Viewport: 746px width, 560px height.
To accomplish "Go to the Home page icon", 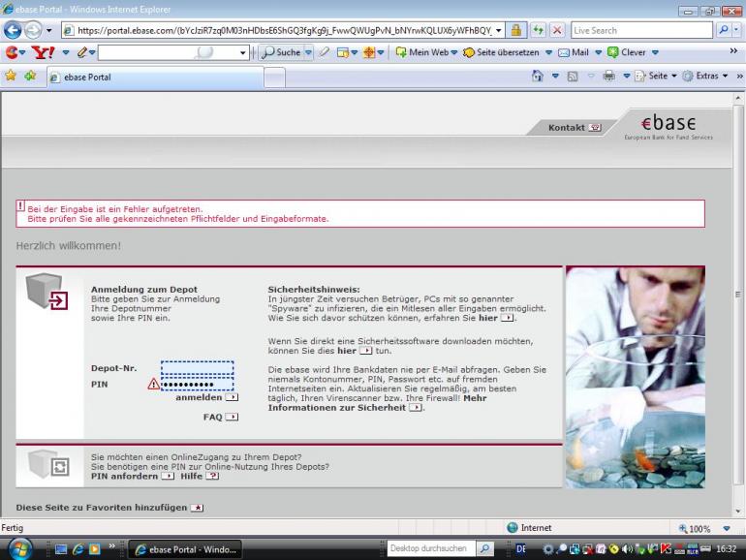I will click(x=538, y=77).
